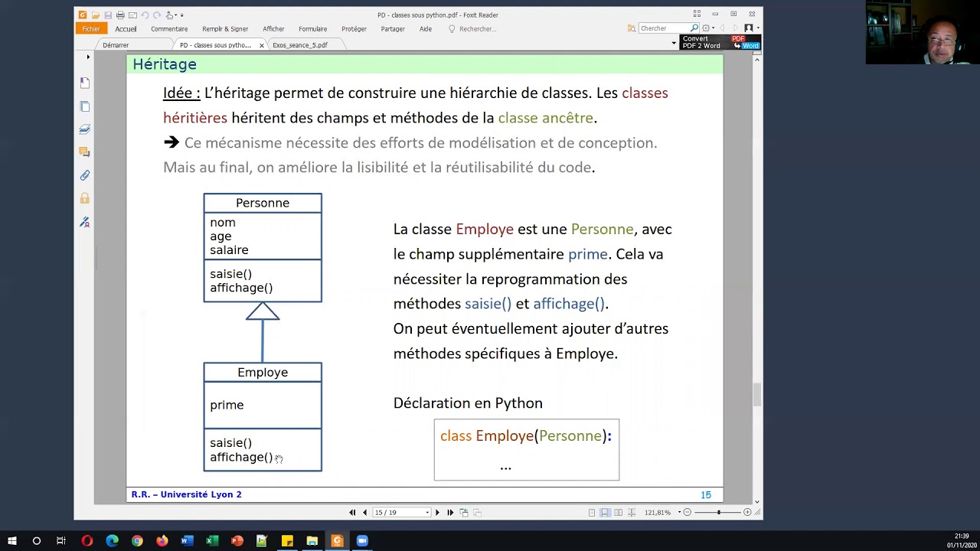
Task: Open Excel from the taskbar
Action: click(212, 541)
